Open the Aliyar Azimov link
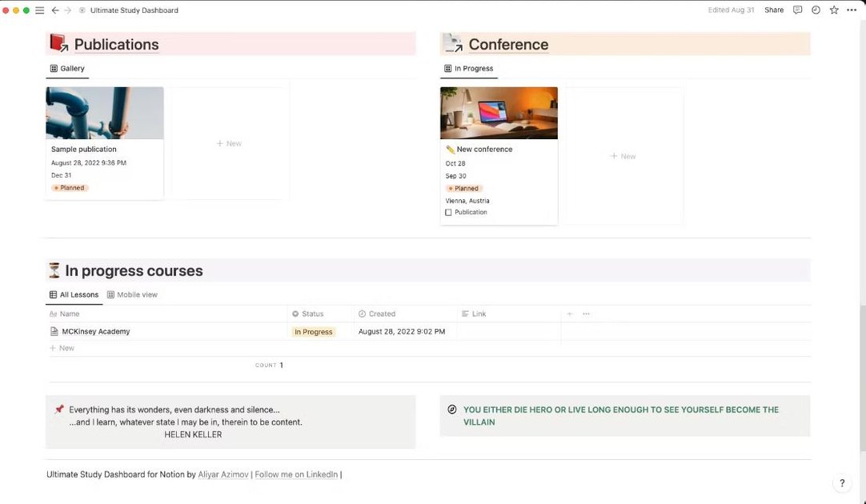Viewport: 866px width, 504px height. (223, 474)
